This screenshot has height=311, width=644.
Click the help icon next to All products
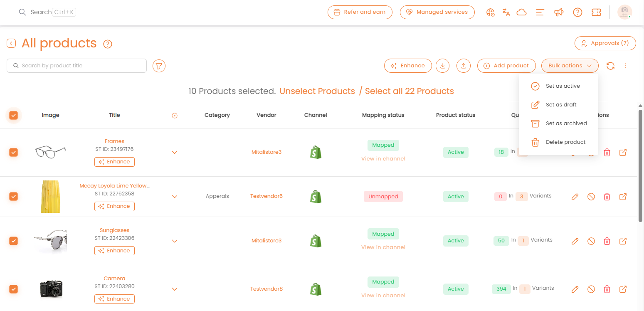click(x=108, y=44)
